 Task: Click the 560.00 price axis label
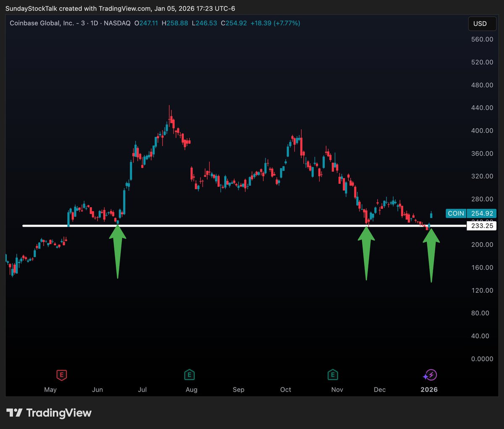(x=482, y=39)
